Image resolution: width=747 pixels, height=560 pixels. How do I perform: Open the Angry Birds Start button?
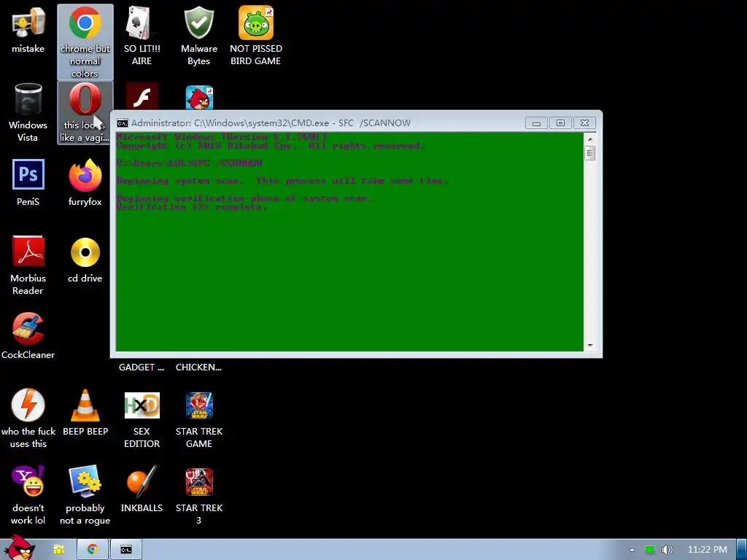click(19, 548)
